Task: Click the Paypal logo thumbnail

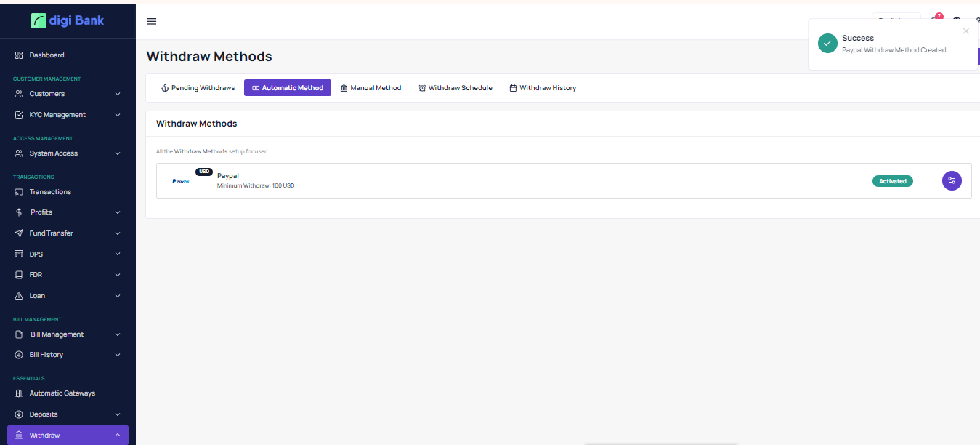Action: click(181, 181)
